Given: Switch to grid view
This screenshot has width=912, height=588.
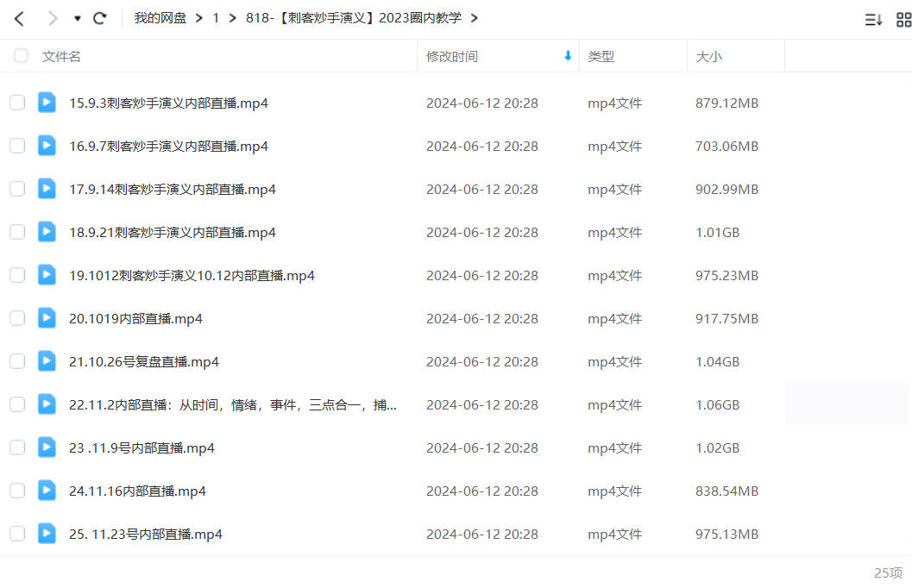Looking at the screenshot, I should click(x=904, y=20).
